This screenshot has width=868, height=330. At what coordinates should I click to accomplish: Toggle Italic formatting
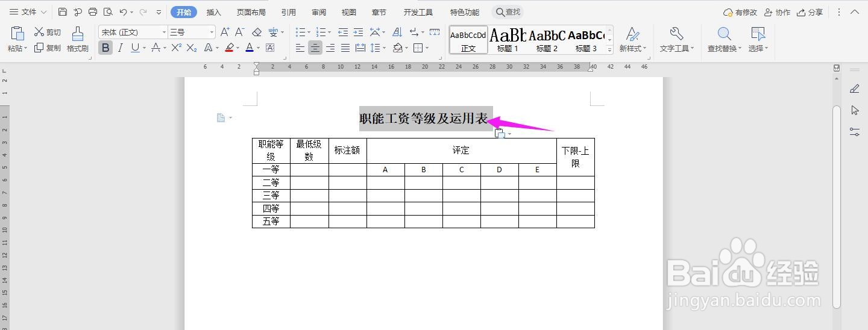click(121, 48)
